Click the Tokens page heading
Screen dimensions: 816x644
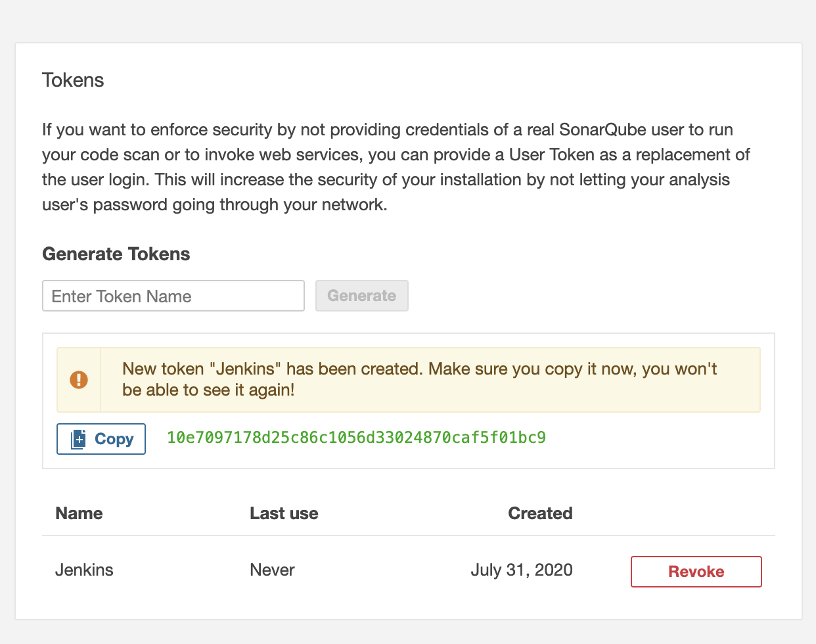coord(73,80)
